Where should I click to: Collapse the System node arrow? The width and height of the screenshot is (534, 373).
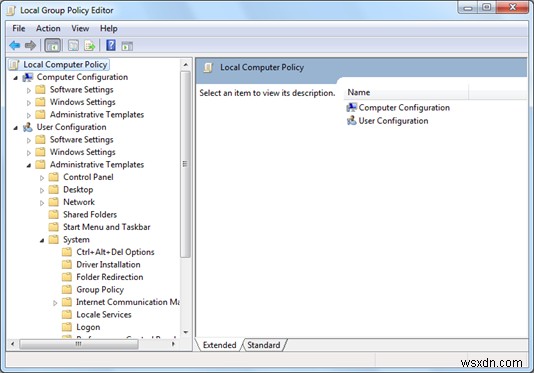(x=42, y=241)
